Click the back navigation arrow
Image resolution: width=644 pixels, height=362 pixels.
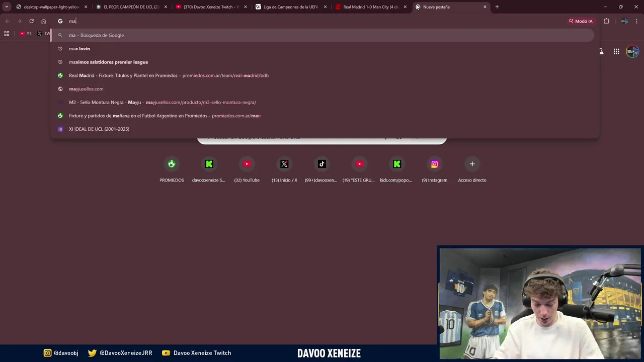pos(7,21)
